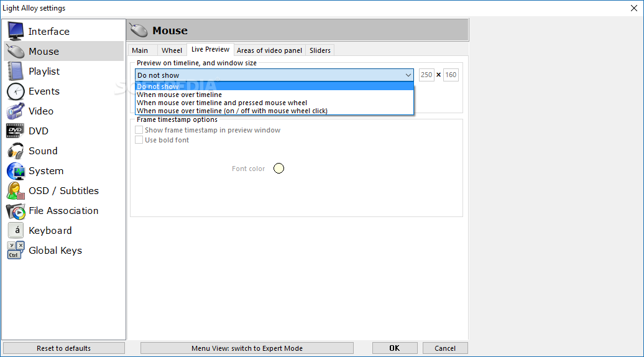Click 'Menu View: switch to Expert Mode'
644x357 pixels.
click(247, 348)
